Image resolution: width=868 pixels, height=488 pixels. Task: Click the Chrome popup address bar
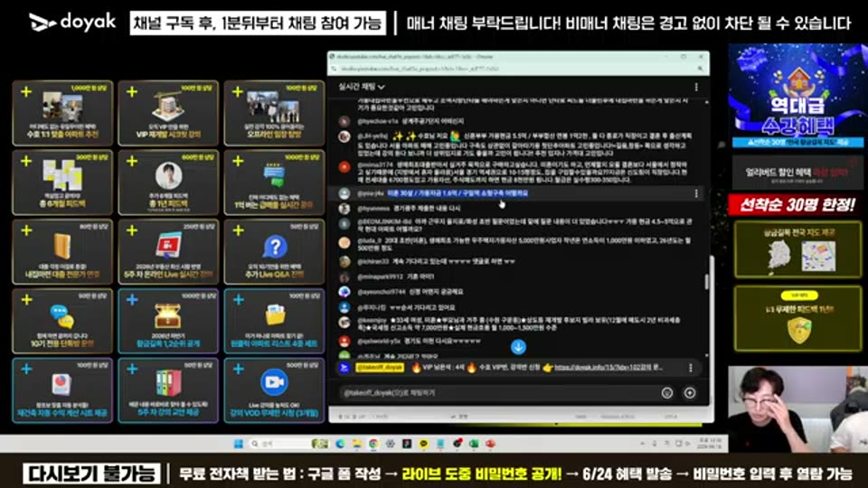[x=512, y=69]
